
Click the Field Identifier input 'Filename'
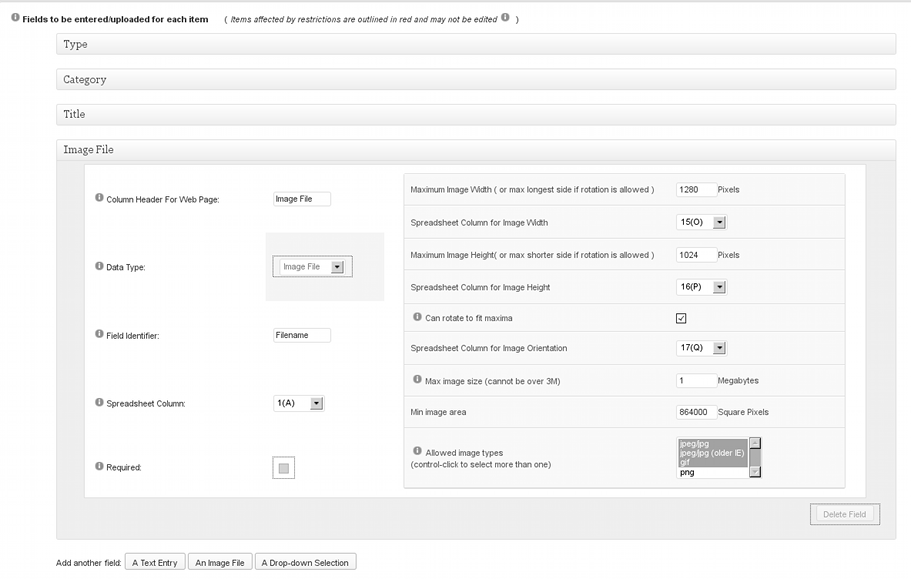point(302,335)
